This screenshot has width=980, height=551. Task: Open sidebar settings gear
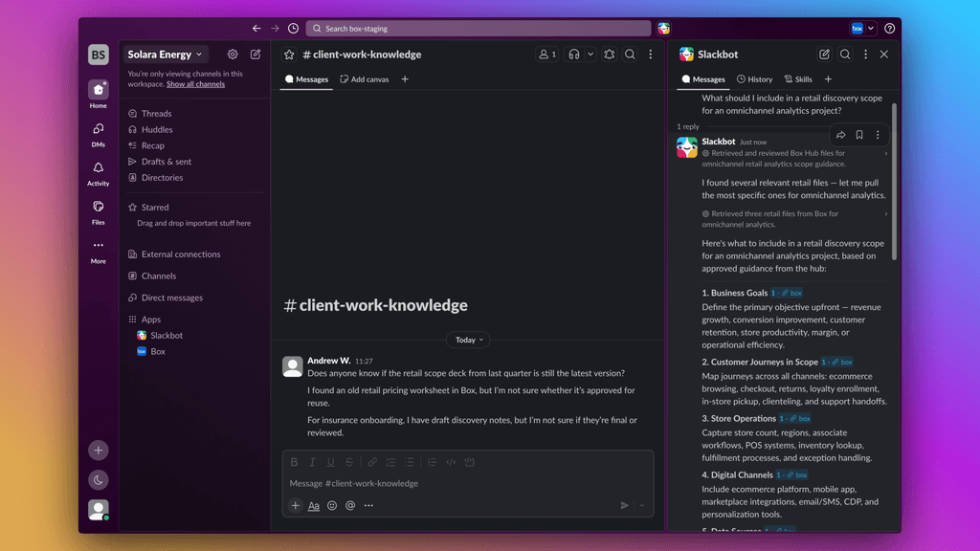pos(233,55)
